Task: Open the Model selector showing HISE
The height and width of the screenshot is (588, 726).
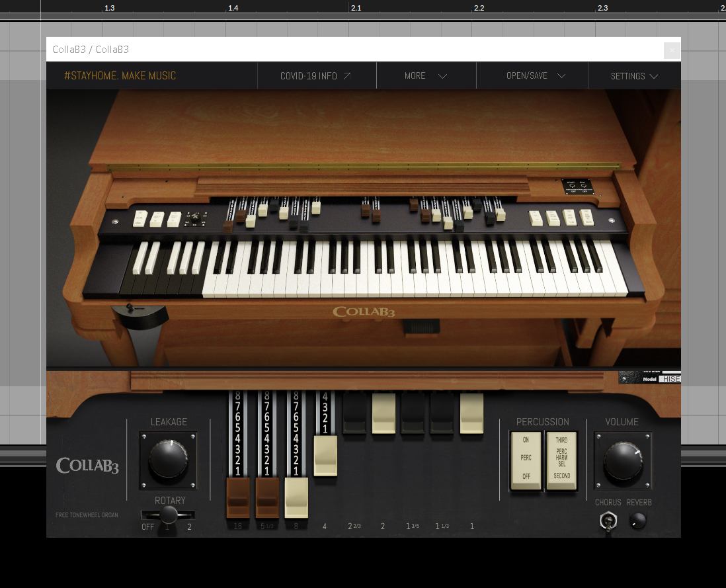Action: (x=670, y=379)
